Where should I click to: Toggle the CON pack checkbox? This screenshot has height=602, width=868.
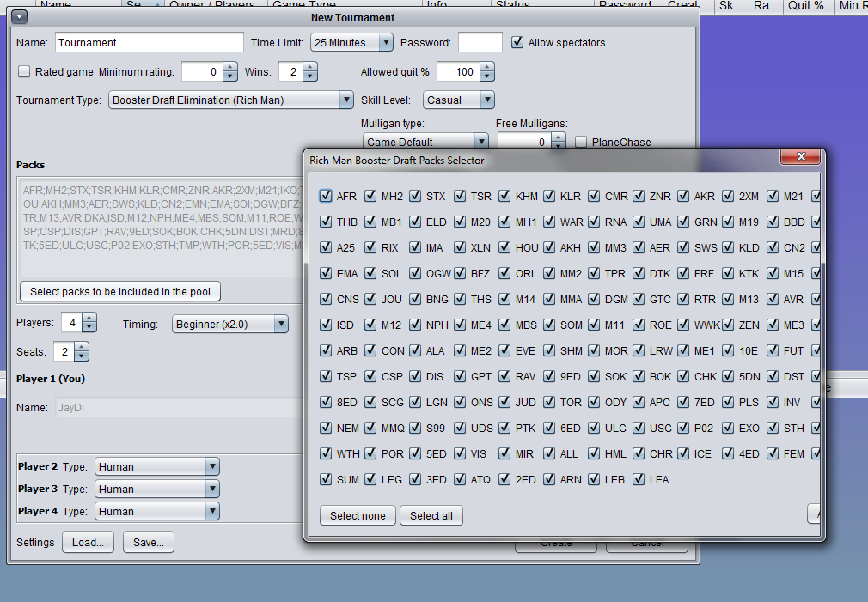[370, 350]
